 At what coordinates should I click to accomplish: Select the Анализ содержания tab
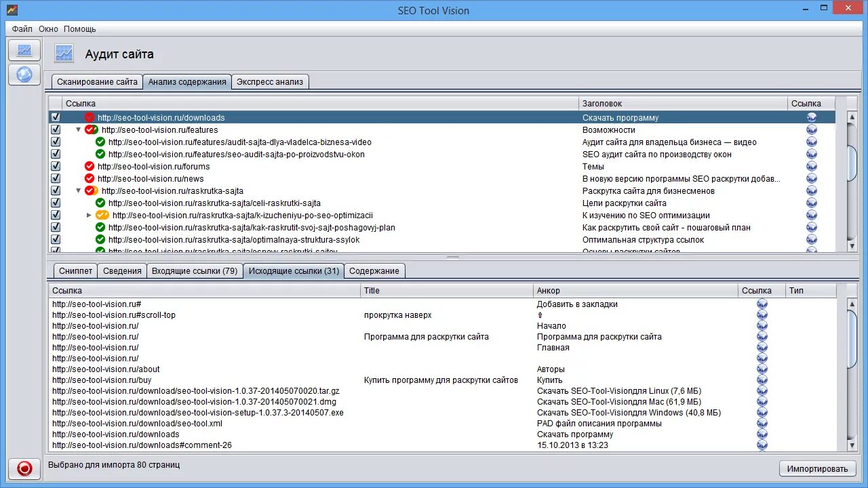click(187, 81)
